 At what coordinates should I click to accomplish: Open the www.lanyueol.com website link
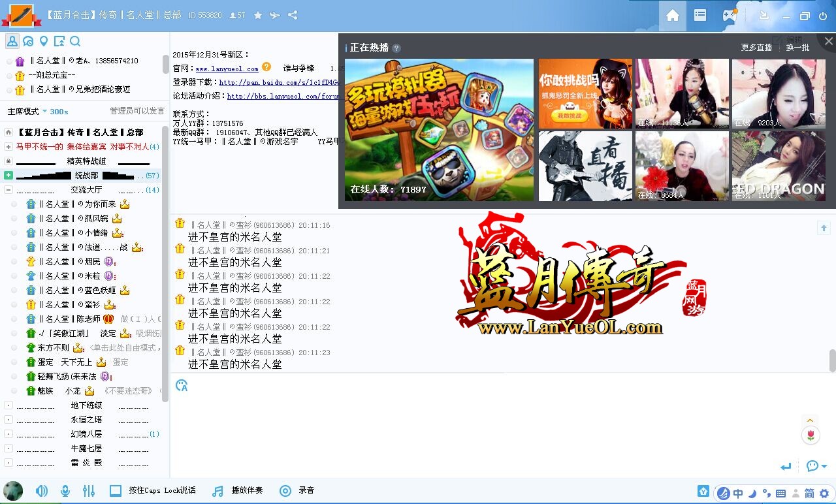[x=227, y=69]
